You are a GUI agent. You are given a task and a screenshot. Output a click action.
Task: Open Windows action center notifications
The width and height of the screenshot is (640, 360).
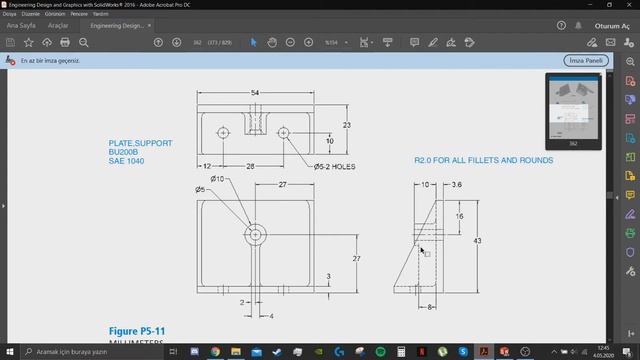pos(627,351)
